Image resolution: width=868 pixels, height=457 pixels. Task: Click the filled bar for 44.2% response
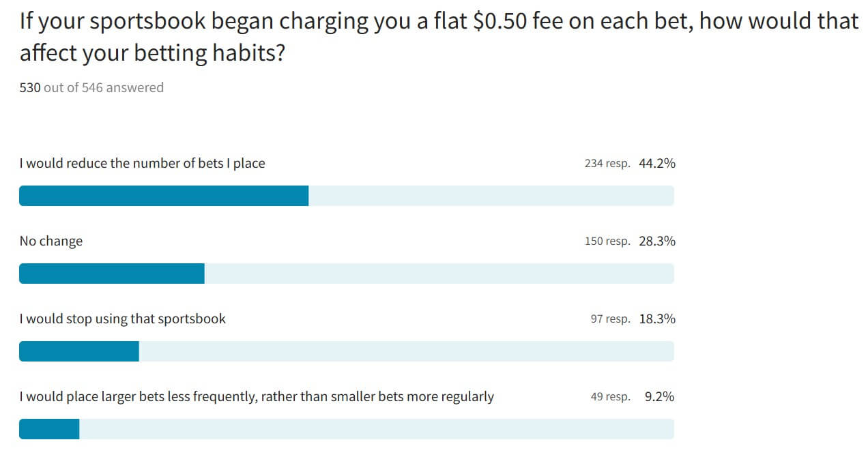coord(164,196)
